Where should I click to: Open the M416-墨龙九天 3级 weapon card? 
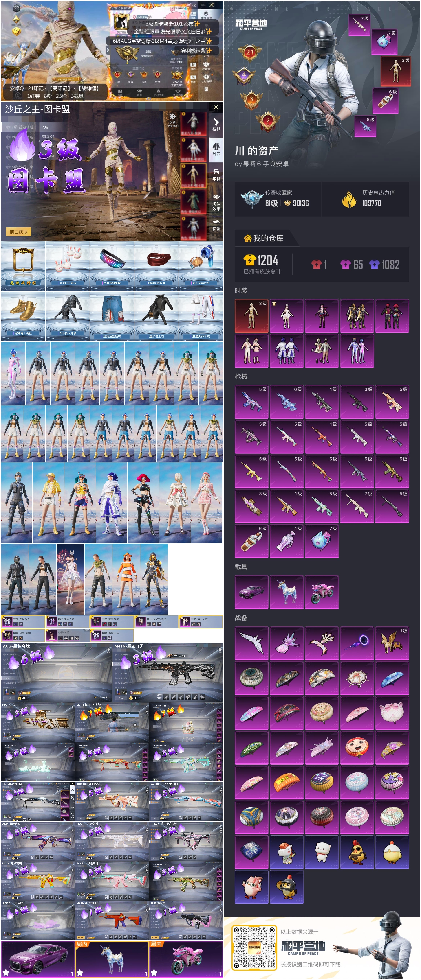coord(168,672)
